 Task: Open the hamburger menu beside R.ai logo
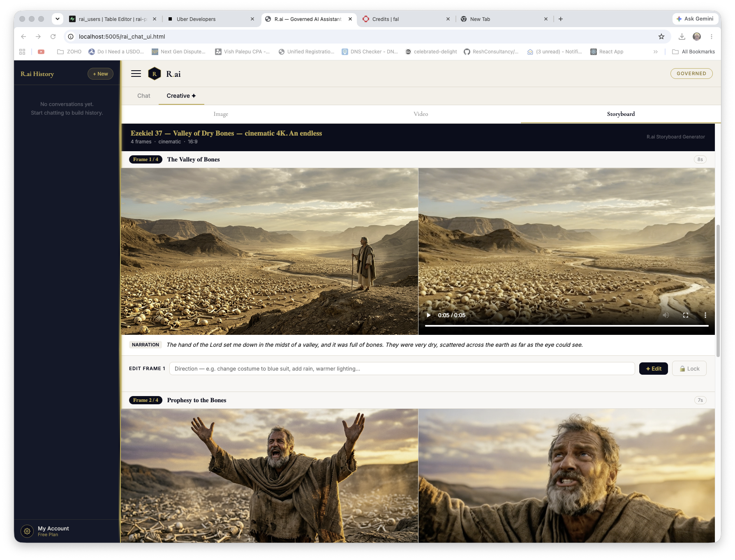coord(136,74)
